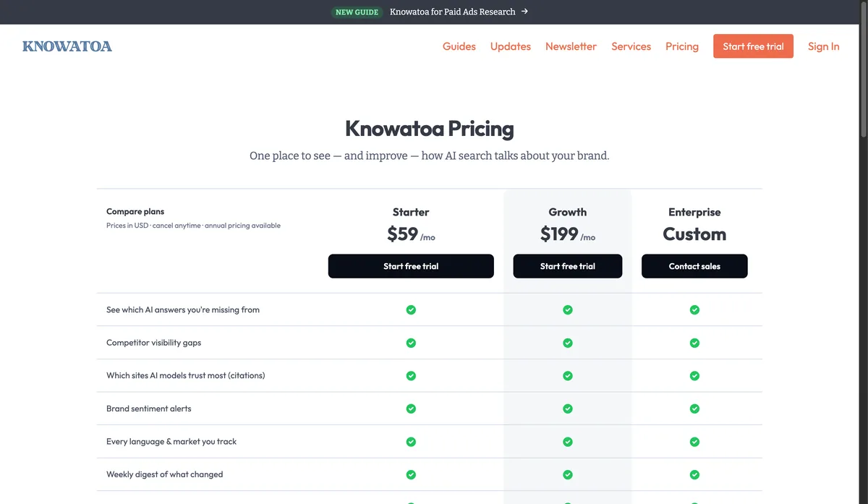Click Starter checkmark for Brand sentiment alerts
The width and height of the screenshot is (868, 504).
tap(411, 409)
